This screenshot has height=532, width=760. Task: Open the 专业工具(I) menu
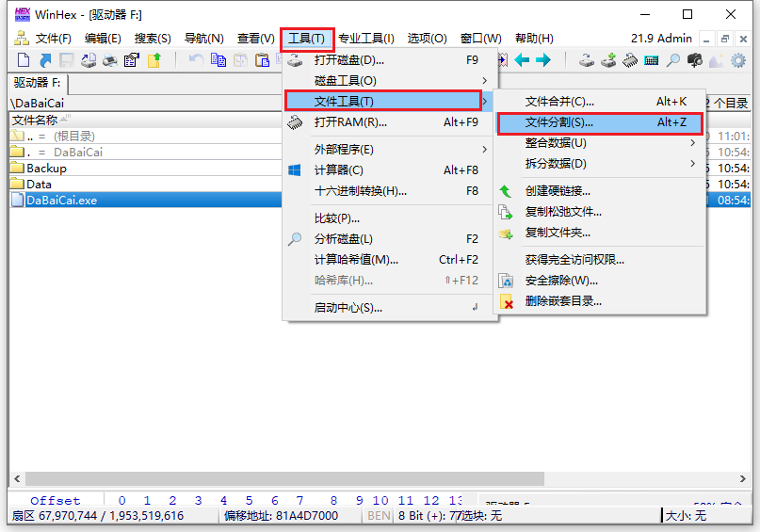[366, 39]
